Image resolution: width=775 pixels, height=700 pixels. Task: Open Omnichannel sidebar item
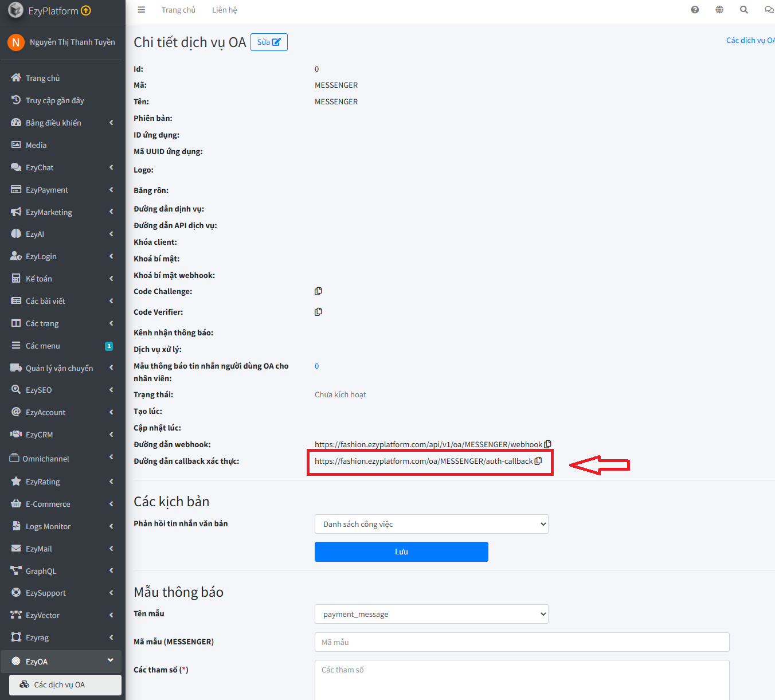coord(61,459)
